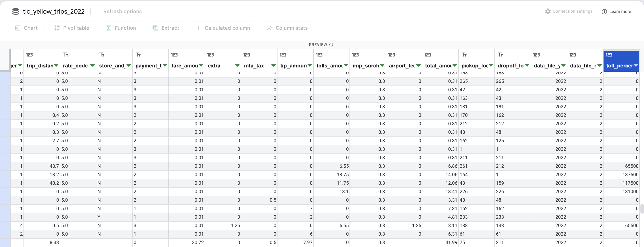
Task: Click the database icon beside tlc_yellow_trips_2022
Action: 15,11
